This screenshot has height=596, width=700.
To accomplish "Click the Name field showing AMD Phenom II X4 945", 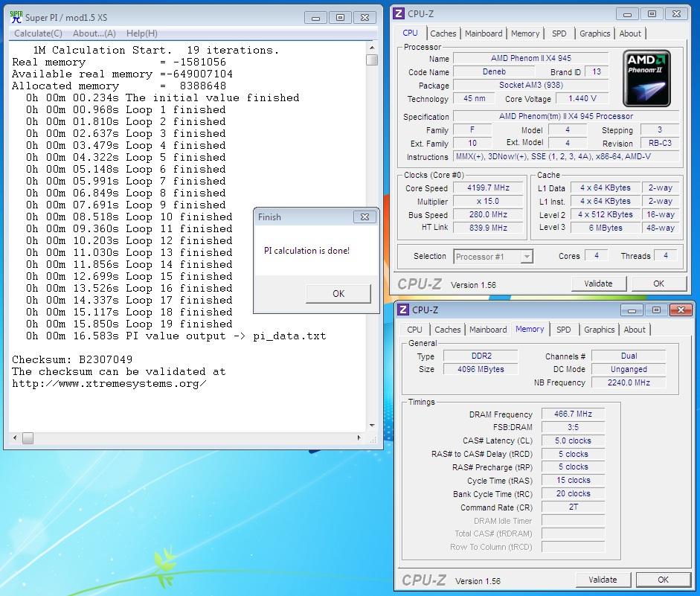I will click(531, 58).
